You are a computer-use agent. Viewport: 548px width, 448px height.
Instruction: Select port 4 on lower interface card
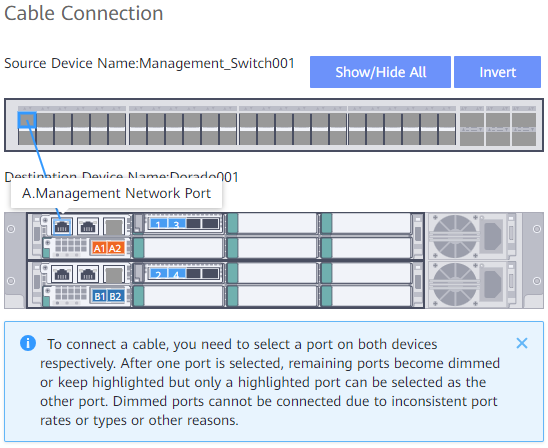(x=177, y=274)
